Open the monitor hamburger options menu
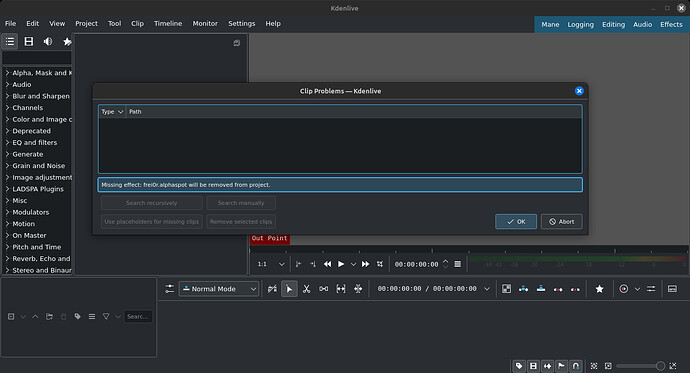This screenshot has height=373, width=690. tap(458, 264)
